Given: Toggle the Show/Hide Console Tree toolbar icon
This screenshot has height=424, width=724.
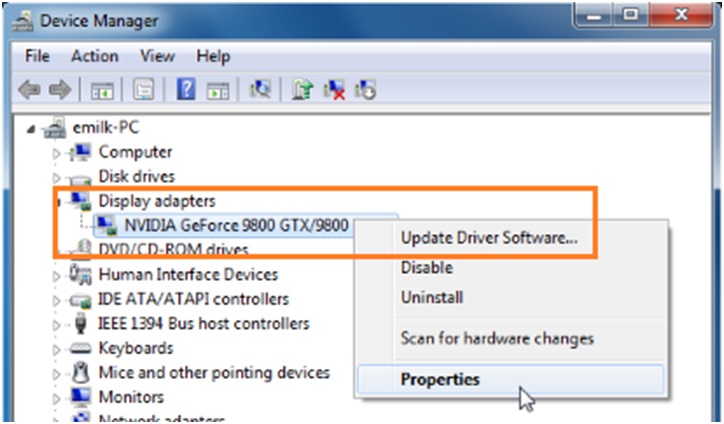Looking at the screenshot, I should pos(102,90).
